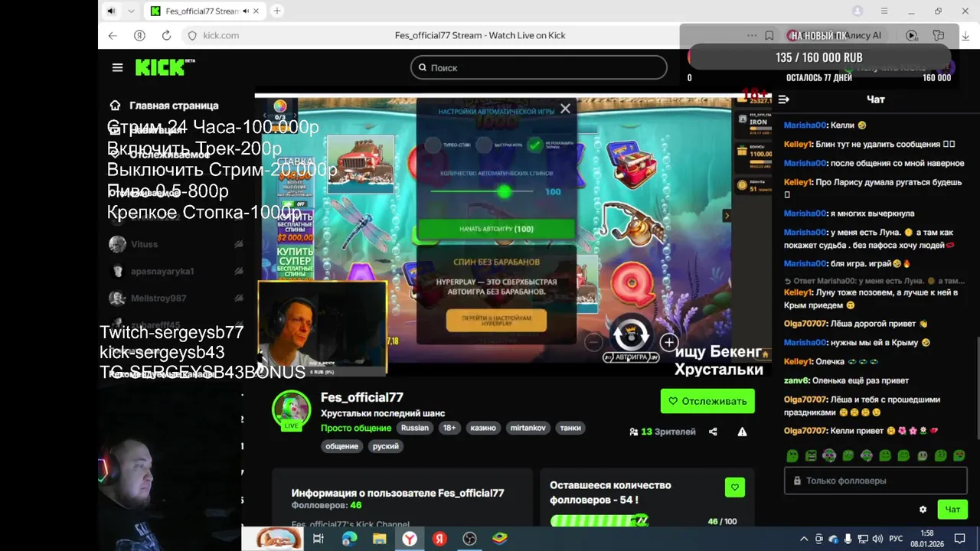Click heart icon in followers goal card

[x=734, y=487]
